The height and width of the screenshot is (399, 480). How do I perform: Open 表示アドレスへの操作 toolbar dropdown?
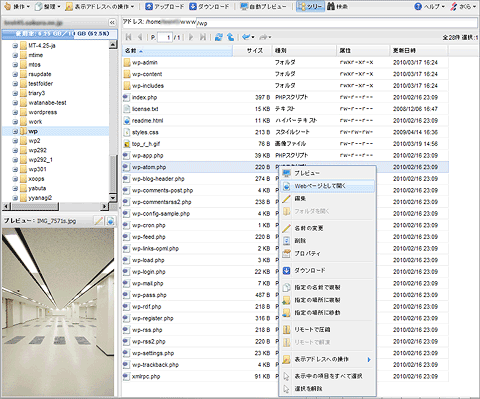click(100, 6)
